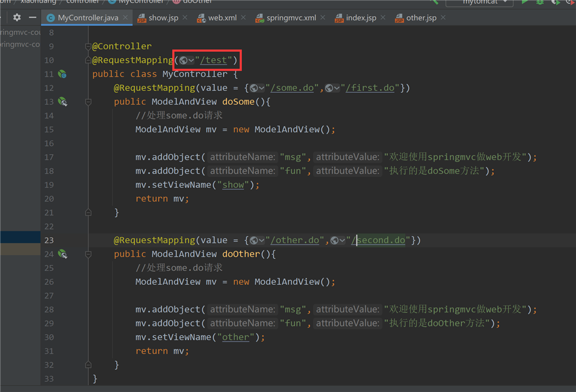Click the doOther method name
The height and width of the screenshot is (392, 576).
241,254
